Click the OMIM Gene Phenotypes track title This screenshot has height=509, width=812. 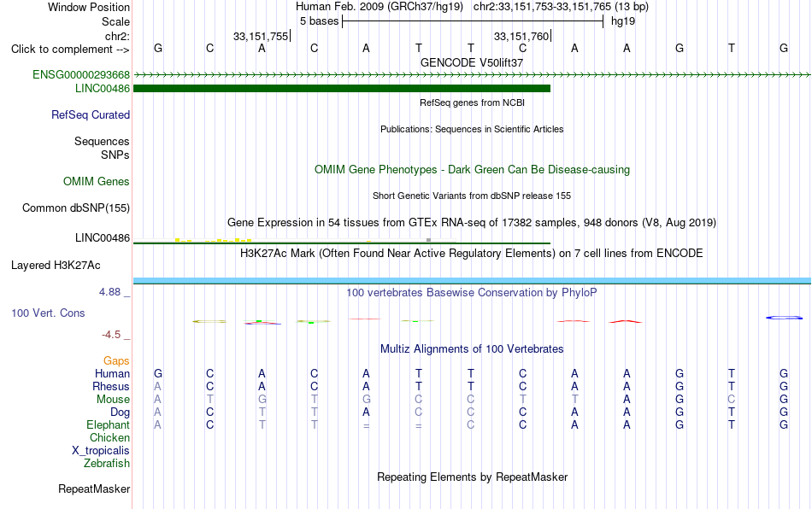click(473, 170)
